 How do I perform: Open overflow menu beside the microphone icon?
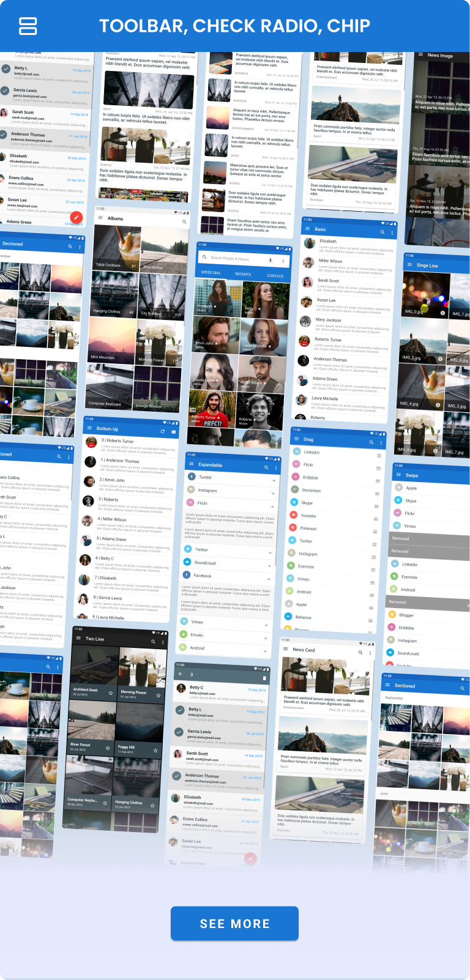click(x=283, y=261)
